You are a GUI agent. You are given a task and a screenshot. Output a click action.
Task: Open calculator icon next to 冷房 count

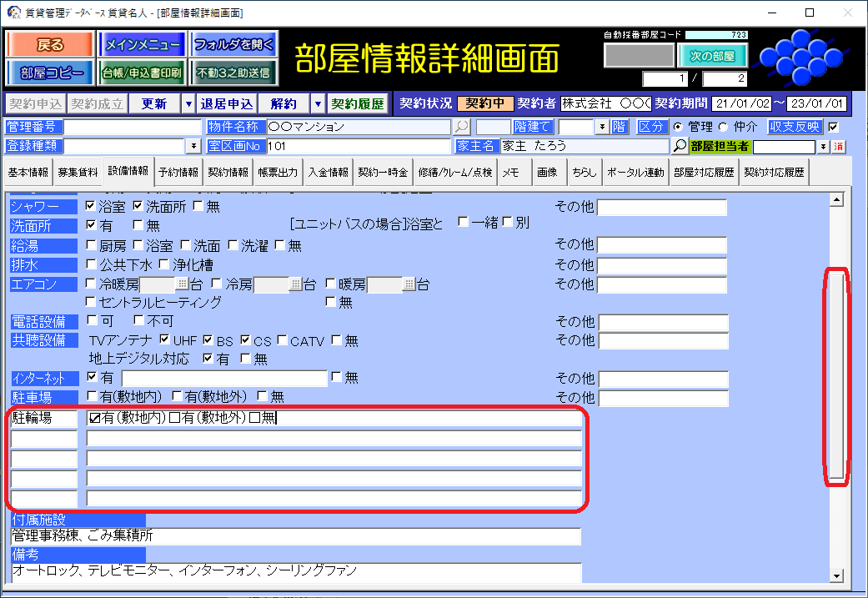pyautogui.click(x=295, y=284)
